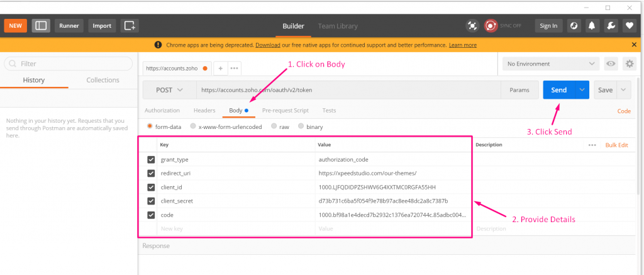Open the Collections sidebar tab
Image resolution: width=644 pixels, height=275 pixels.
[x=103, y=80]
